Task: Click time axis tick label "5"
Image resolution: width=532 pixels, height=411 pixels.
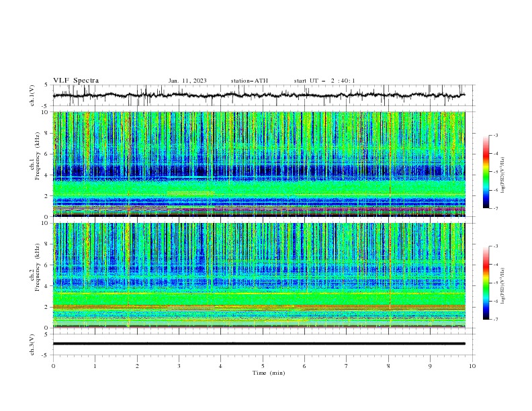Action: (x=263, y=366)
